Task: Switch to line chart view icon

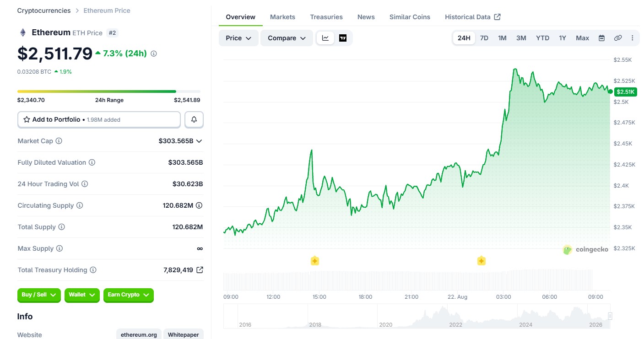Action: click(325, 38)
